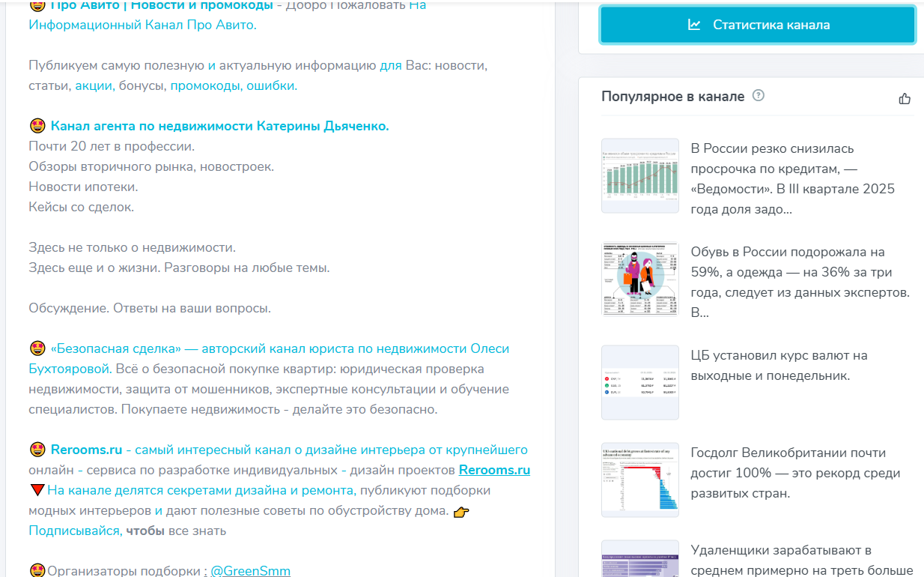Screen dimensions: 924x577
Task: Open the thumbnail for the credit delinquency post
Action: click(x=639, y=175)
